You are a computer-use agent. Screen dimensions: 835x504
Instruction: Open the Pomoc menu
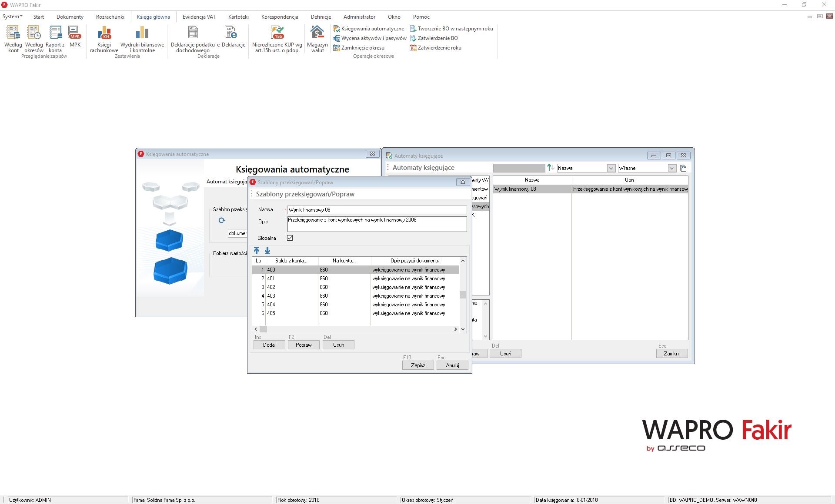[x=421, y=17]
